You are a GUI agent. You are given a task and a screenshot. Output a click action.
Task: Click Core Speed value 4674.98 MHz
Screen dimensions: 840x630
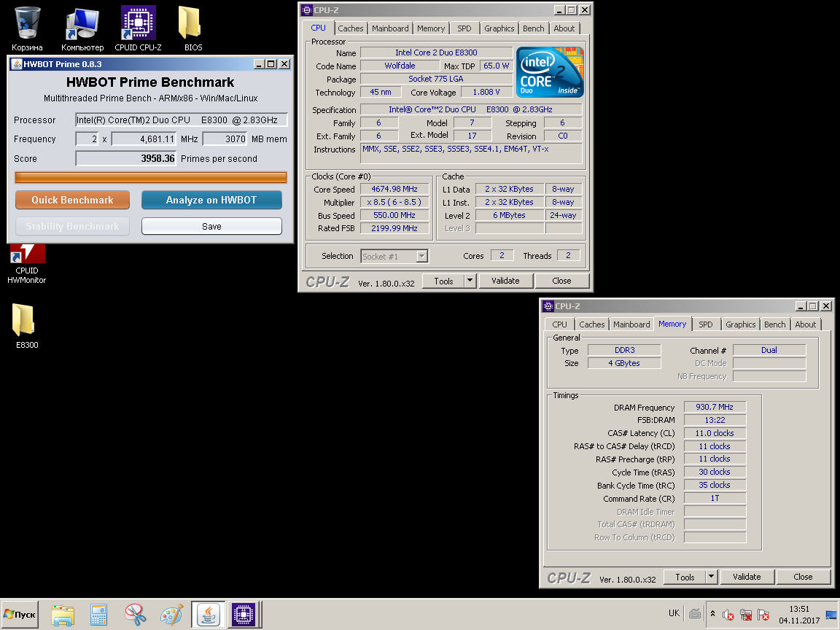click(394, 189)
